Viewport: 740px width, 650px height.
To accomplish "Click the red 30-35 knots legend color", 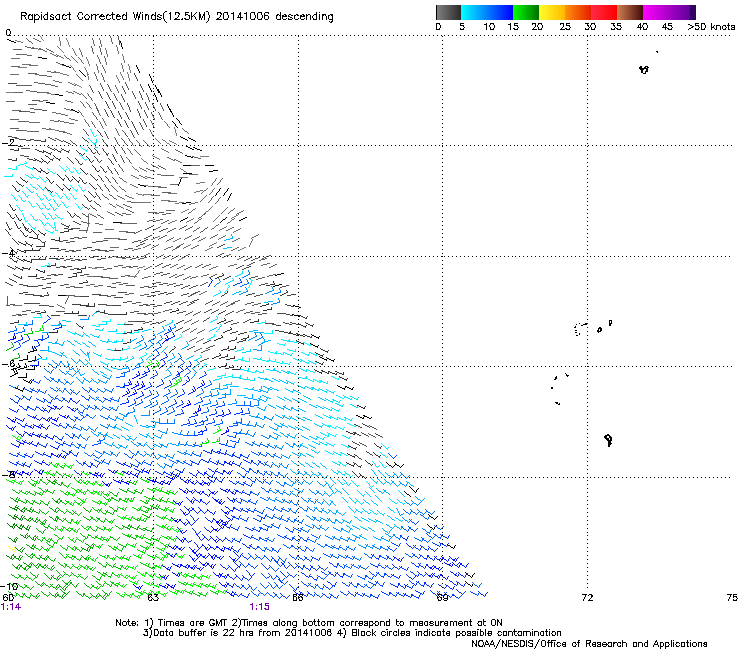I will 604,12.
